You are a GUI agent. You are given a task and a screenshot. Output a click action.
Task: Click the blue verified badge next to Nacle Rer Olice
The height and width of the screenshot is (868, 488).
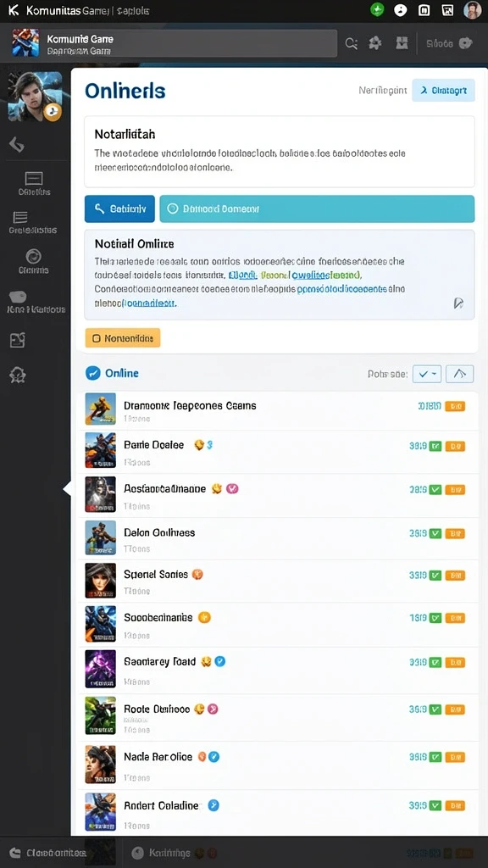coord(213,757)
